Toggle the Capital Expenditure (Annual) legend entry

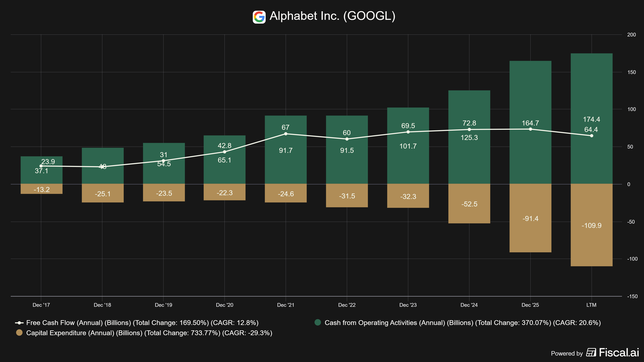pyautogui.click(x=144, y=333)
